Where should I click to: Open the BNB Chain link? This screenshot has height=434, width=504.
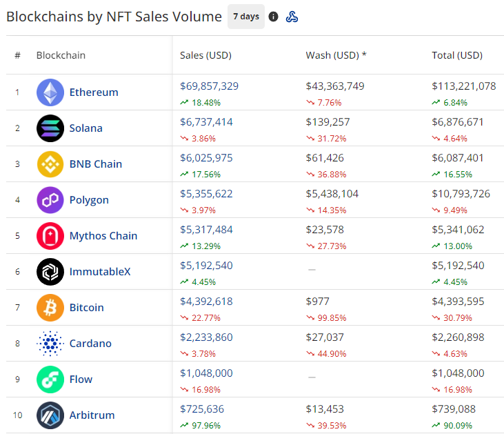click(96, 164)
